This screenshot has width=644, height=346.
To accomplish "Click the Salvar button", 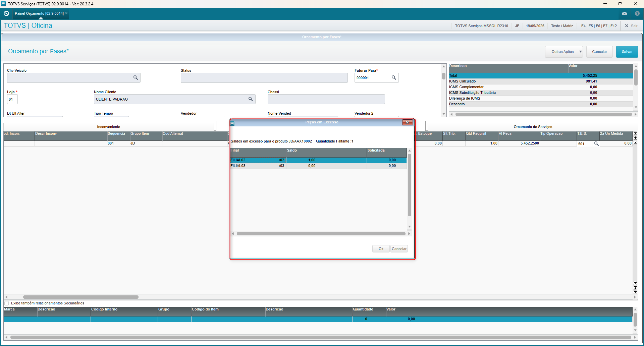I will [x=627, y=52].
